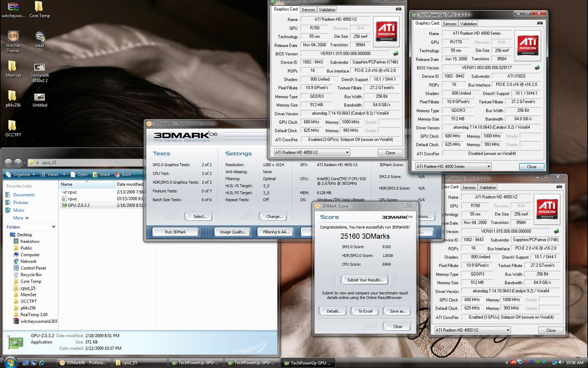The width and height of the screenshot is (588, 368).
Task: Open the Untitled image on desktop
Action: tap(40, 100)
